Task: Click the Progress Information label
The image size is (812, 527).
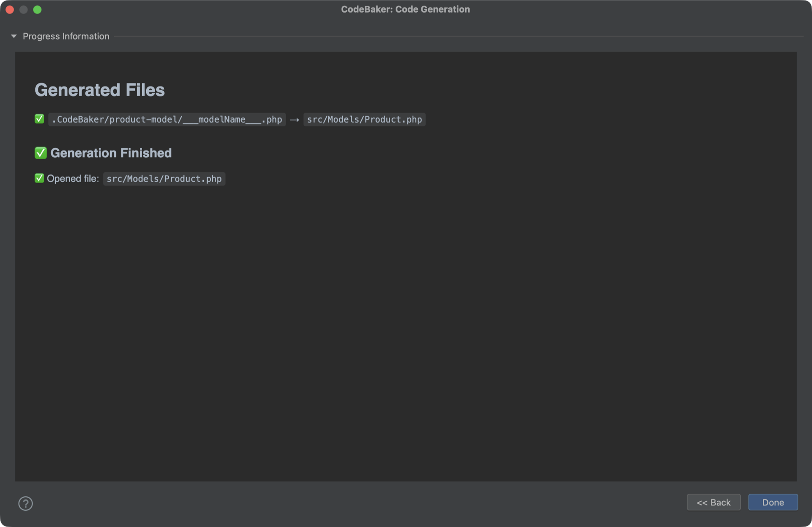Action: tap(66, 36)
